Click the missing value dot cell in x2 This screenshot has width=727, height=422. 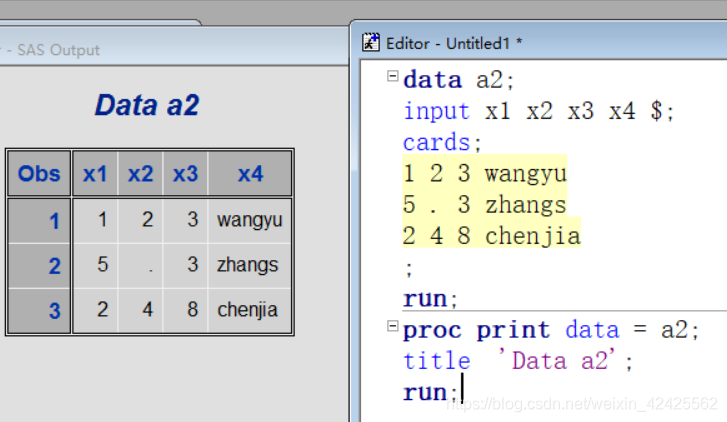[140, 265]
